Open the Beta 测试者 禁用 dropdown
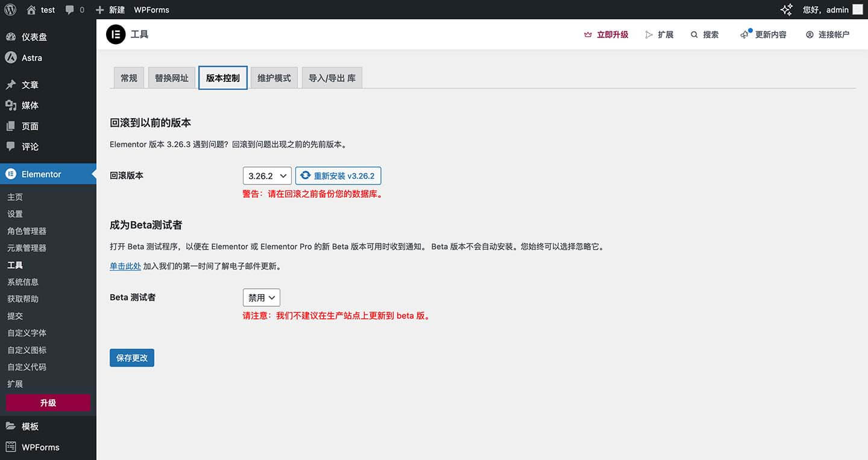This screenshot has height=460, width=868. [262, 297]
